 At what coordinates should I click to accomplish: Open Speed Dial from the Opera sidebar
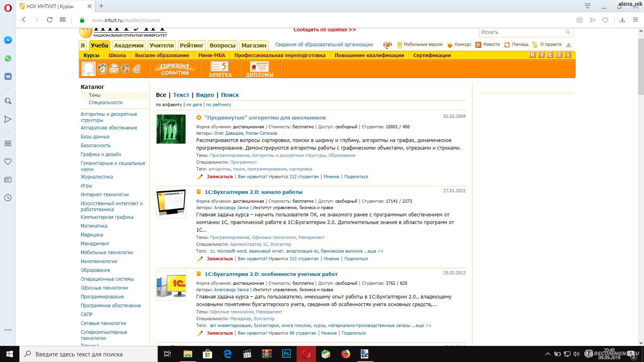[8, 143]
